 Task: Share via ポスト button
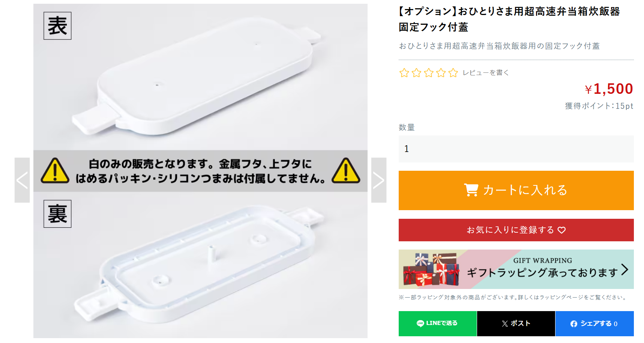[516, 323]
